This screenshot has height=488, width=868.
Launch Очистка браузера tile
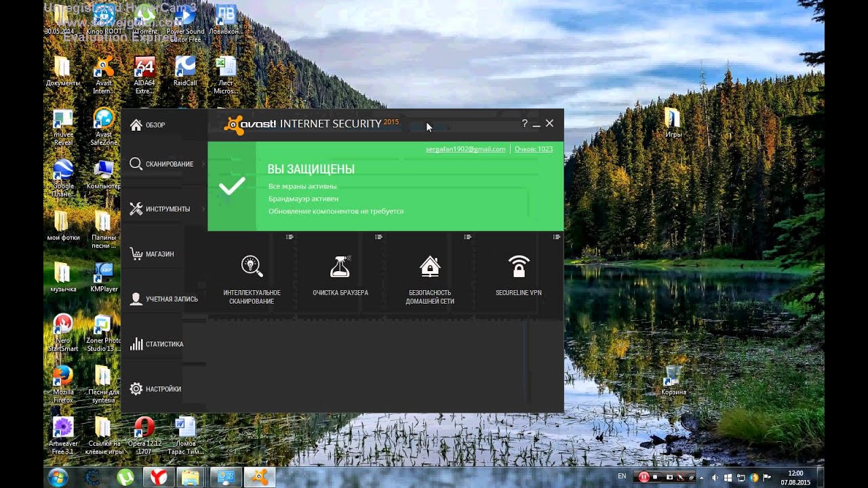click(x=340, y=274)
